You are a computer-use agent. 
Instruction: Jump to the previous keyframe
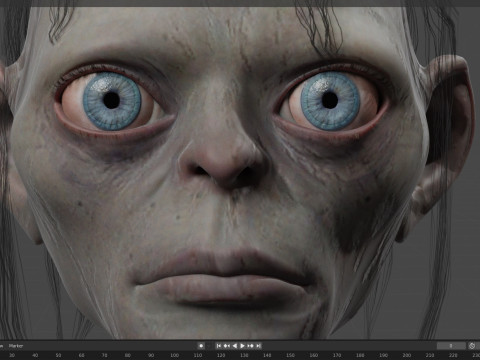pos(227,346)
